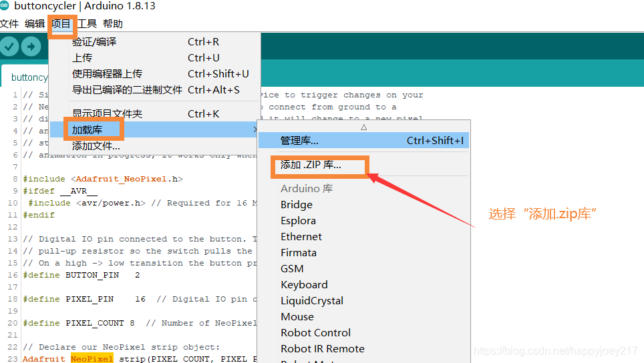
Task: Open the 编辑 menu
Action: [35, 24]
